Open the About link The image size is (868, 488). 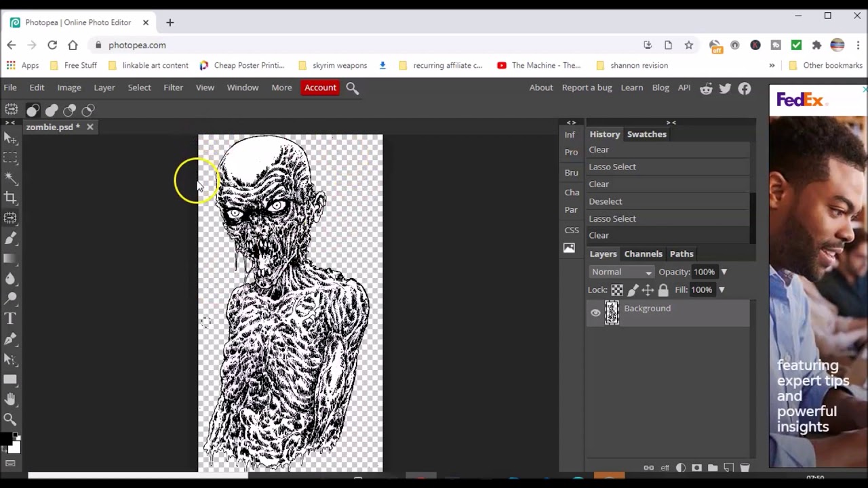(x=541, y=87)
